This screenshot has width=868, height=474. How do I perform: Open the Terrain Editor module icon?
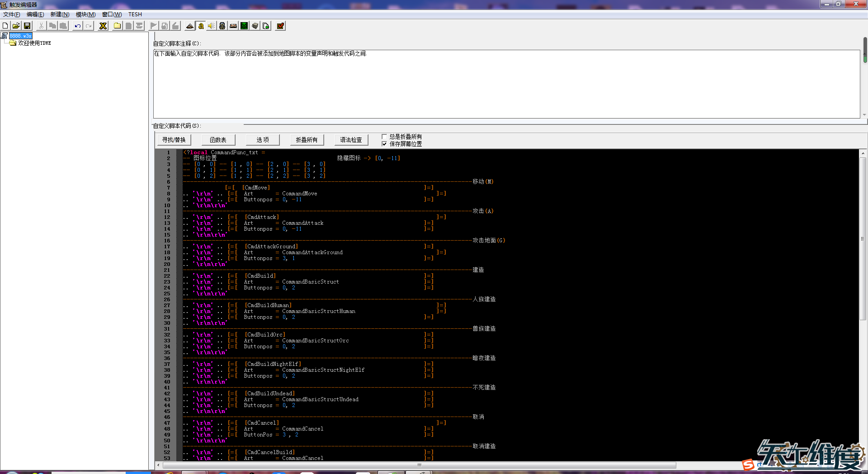(190, 26)
